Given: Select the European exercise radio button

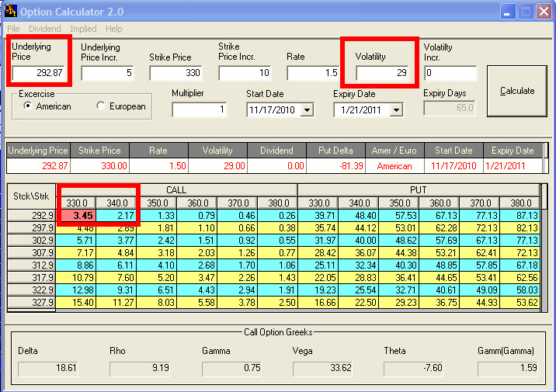Looking at the screenshot, I should click(x=101, y=106).
